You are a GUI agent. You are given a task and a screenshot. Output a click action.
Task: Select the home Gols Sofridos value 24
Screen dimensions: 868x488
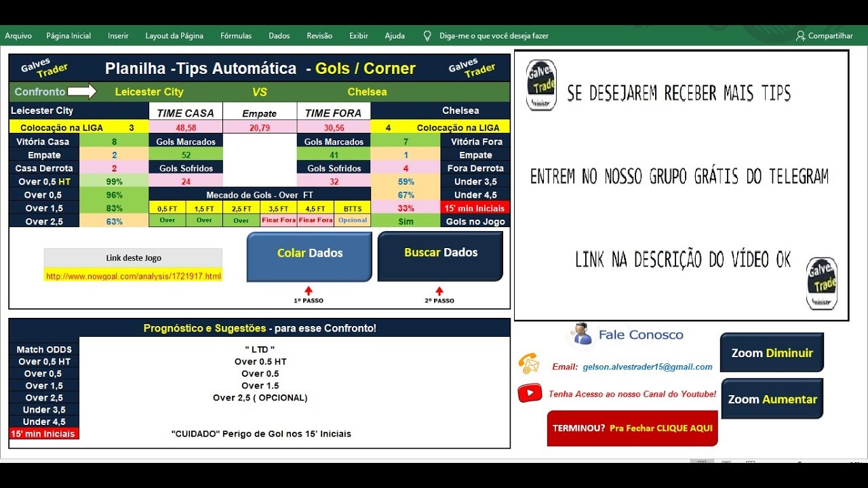(186, 182)
